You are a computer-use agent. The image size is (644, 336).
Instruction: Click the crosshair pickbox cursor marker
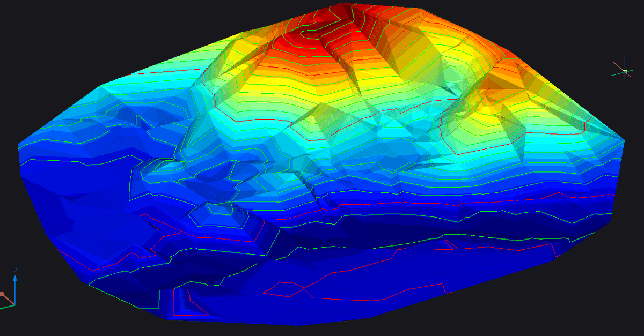click(x=625, y=72)
